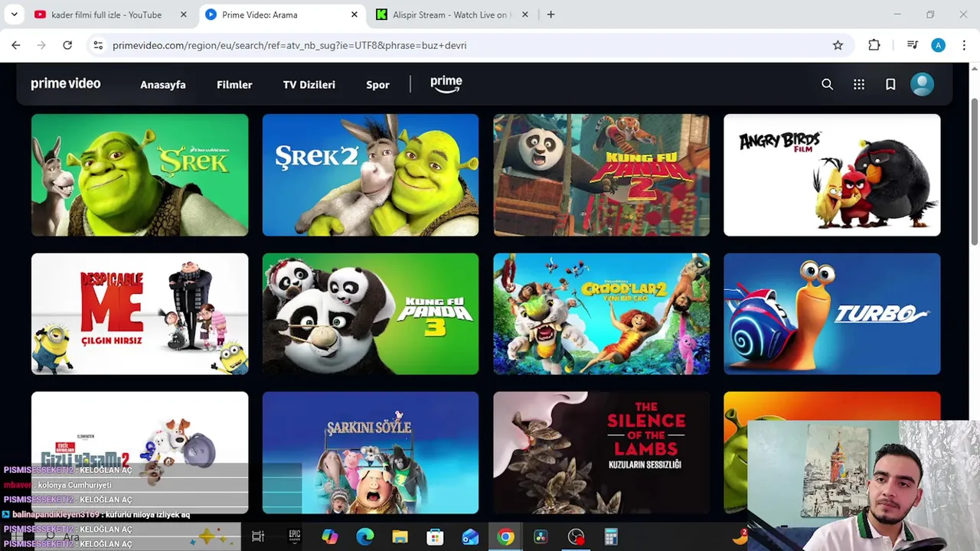
Task: Open Chrome three-dot menu
Action: tap(964, 45)
